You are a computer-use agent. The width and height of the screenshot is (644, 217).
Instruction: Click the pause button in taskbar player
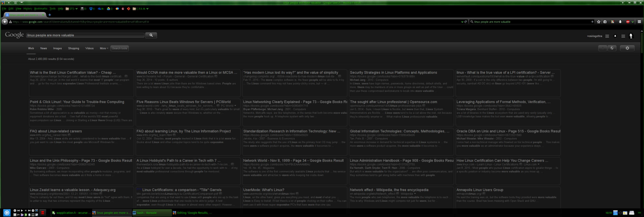(x=26, y=211)
